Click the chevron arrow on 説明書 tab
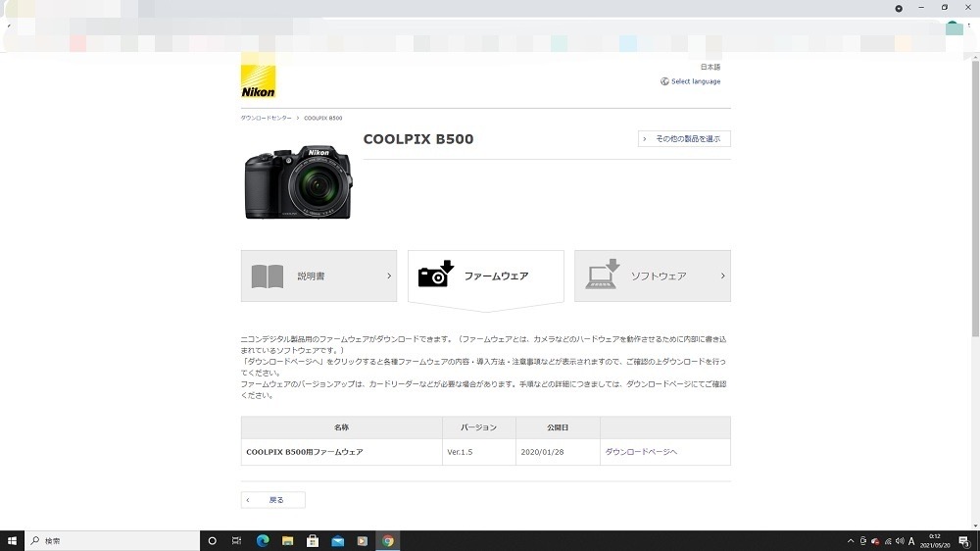The width and height of the screenshot is (980, 551). coord(389,276)
